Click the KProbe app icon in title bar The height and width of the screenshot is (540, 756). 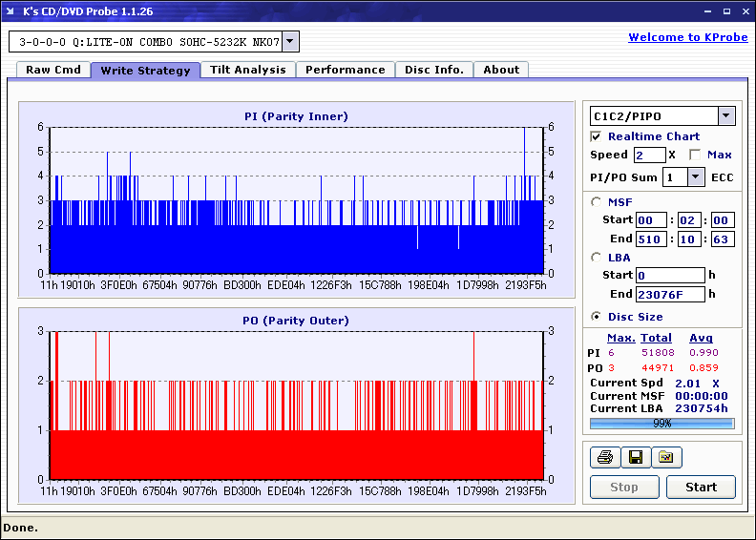(x=11, y=11)
